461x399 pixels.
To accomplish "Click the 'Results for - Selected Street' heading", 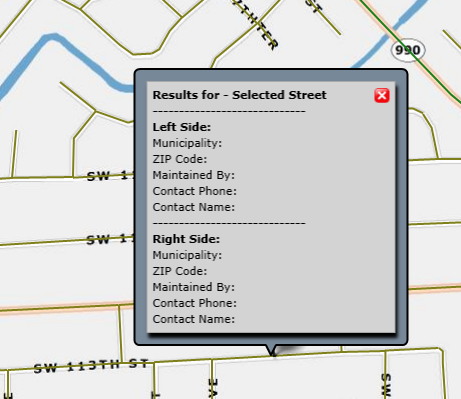I will coord(239,95).
